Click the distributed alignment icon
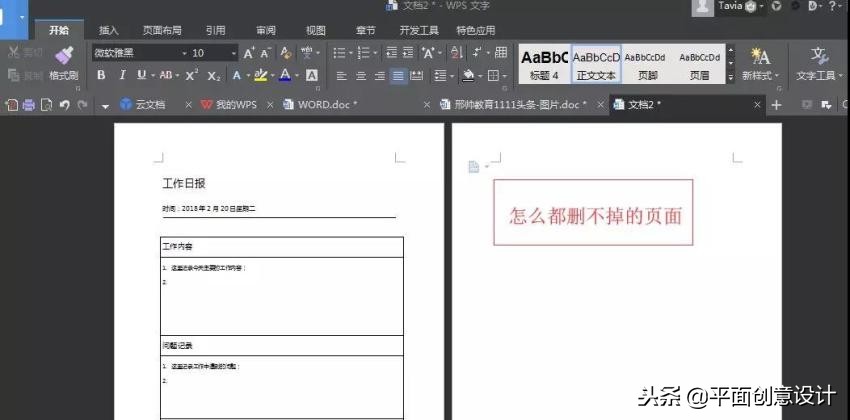This screenshot has height=420, width=850. tap(416, 76)
